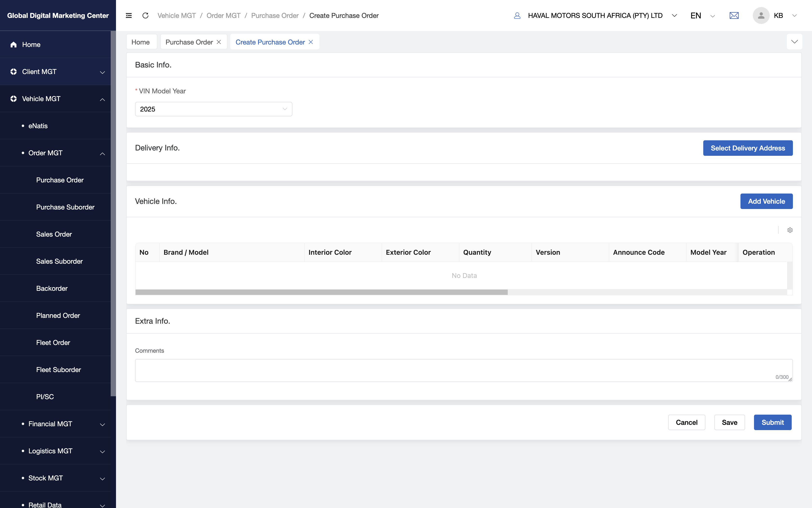This screenshot has height=508, width=812.
Task: Collapse sidebar with the hamburger menu icon
Action: (x=129, y=15)
